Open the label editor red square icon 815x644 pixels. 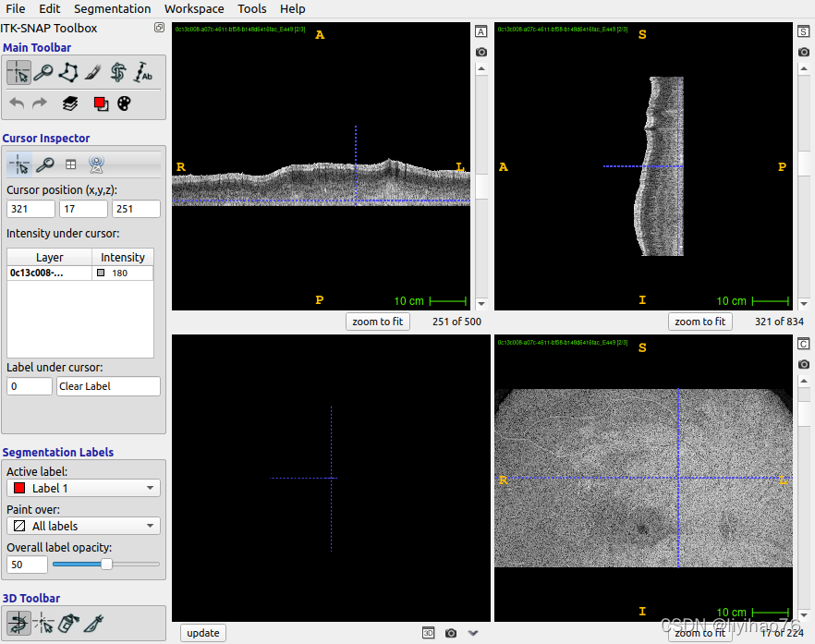pyautogui.click(x=101, y=103)
